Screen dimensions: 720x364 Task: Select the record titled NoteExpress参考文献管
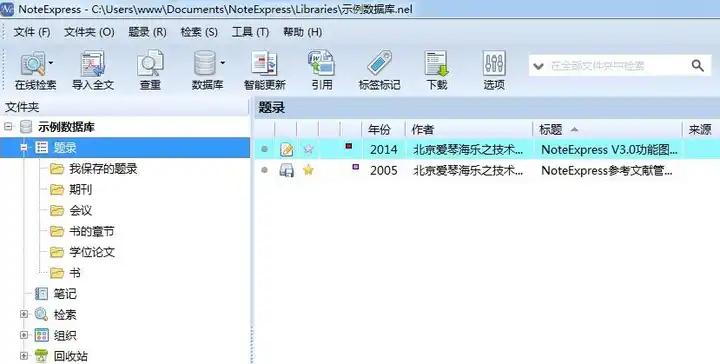click(607, 171)
